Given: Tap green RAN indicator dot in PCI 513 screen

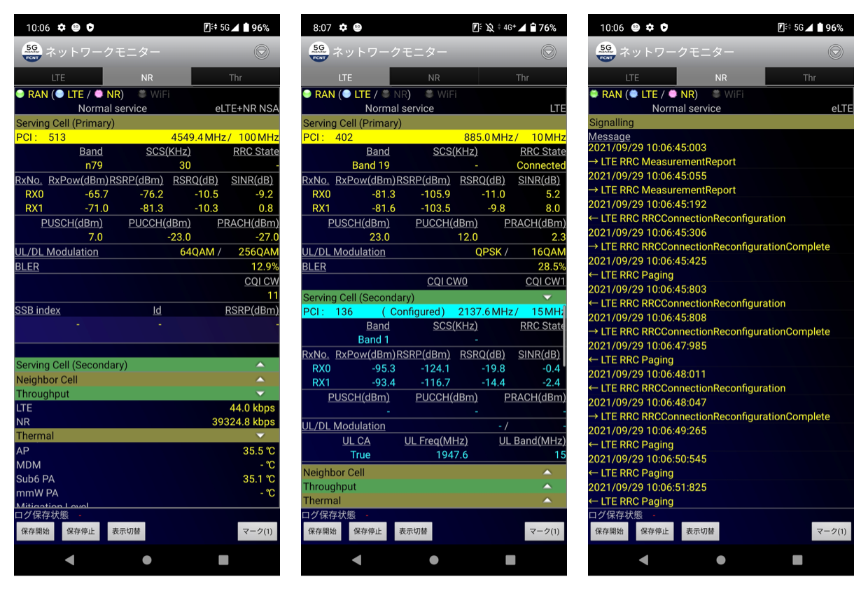Looking at the screenshot, I should click(x=20, y=94).
